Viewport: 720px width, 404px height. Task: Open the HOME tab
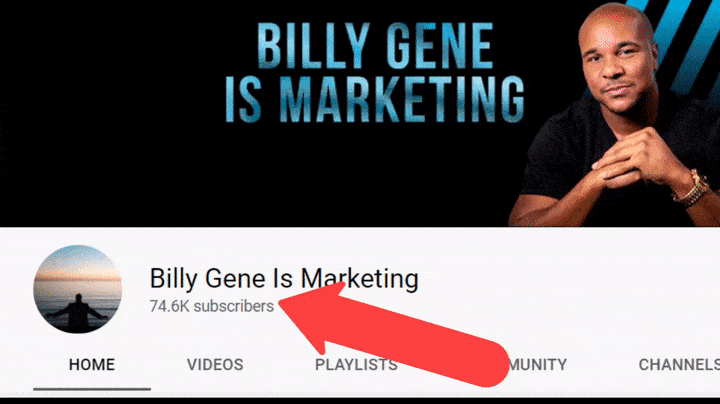(x=92, y=365)
